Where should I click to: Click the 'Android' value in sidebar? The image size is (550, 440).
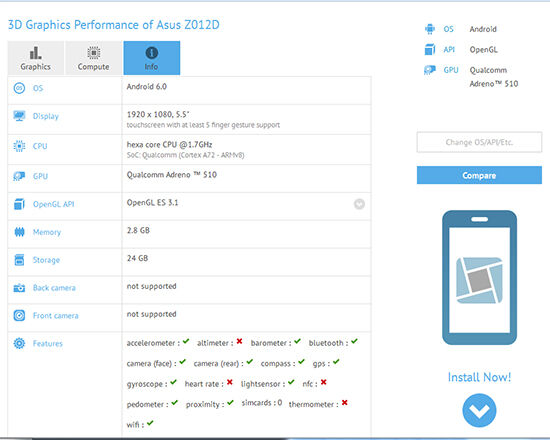click(483, 29)
